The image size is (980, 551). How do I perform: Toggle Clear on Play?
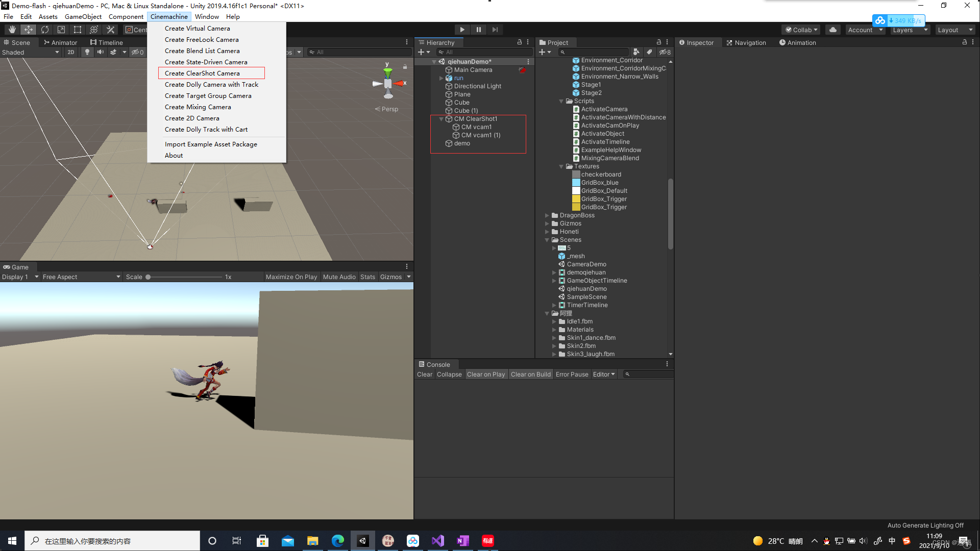(x=486, y=374)
